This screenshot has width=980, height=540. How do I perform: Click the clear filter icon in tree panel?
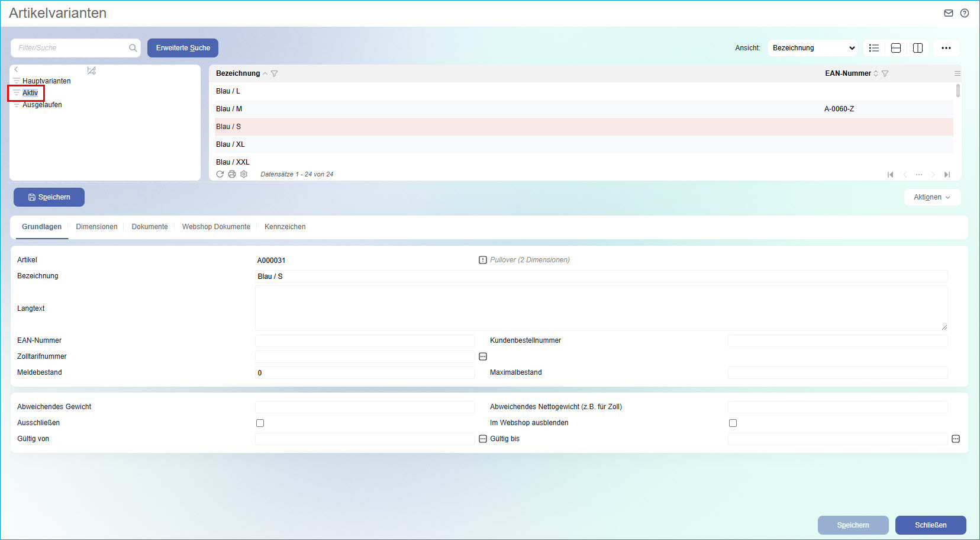[x=91, y=70]
